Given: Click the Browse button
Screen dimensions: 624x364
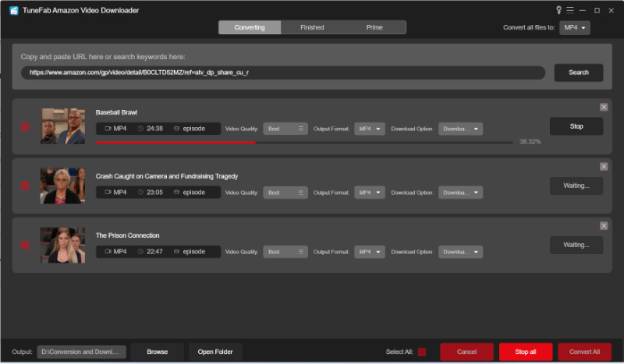Looking at the screenshot, I should point(158,352).
